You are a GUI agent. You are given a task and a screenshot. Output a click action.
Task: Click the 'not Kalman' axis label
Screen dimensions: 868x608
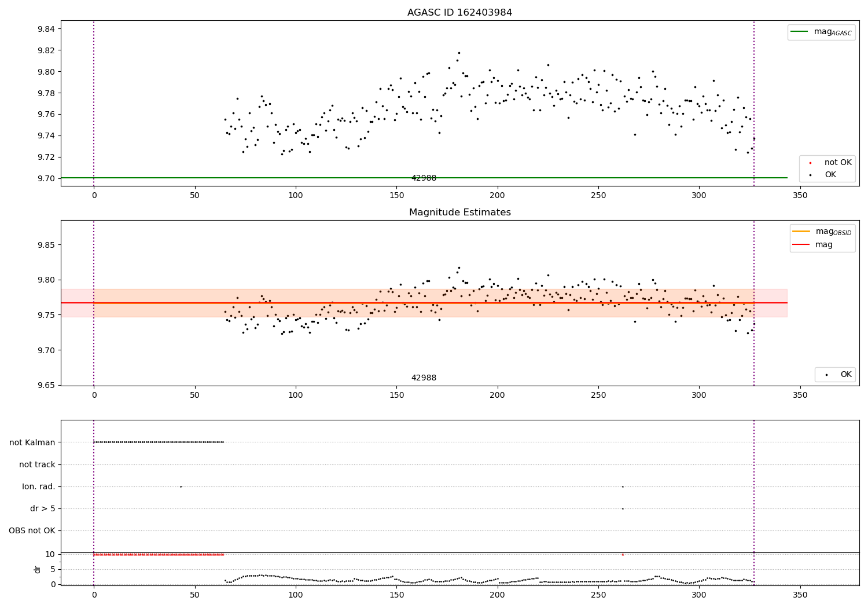pyautogui.click(x=32, y=442)
